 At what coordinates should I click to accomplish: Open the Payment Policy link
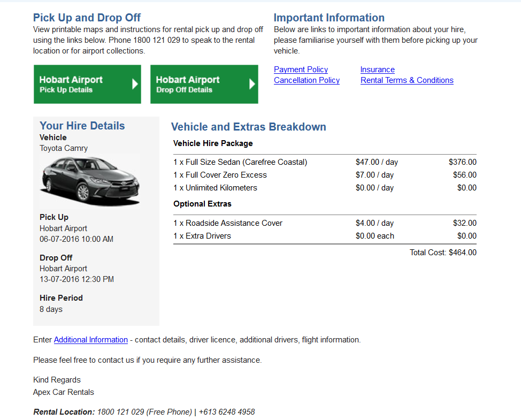[301, 70]
